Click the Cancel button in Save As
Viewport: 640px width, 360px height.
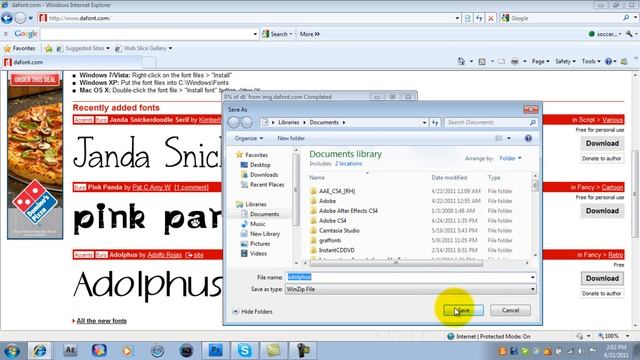[x=510, y=310]
